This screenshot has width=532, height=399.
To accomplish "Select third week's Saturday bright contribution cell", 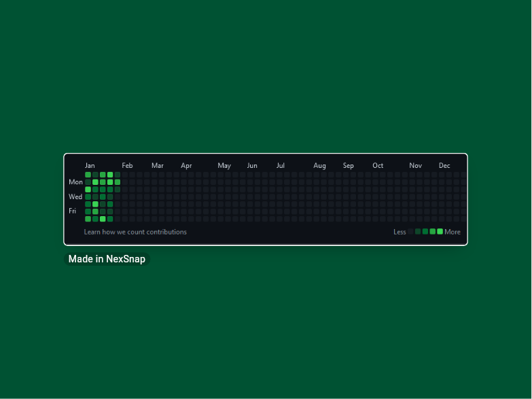I will tap(103, 219).
